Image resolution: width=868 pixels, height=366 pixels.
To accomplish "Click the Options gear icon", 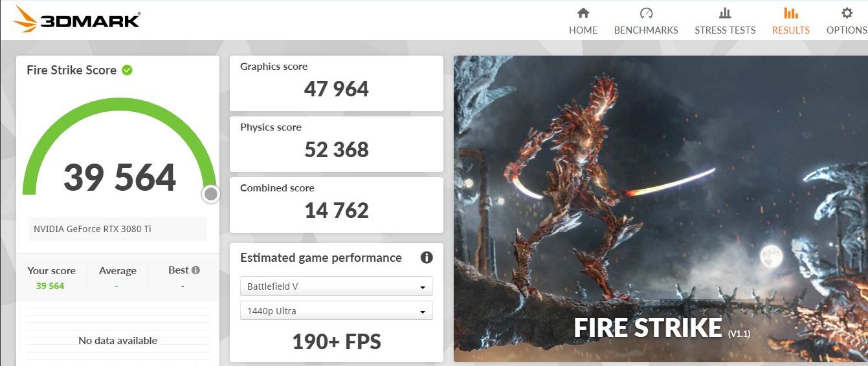I will (x=847, y=13).
